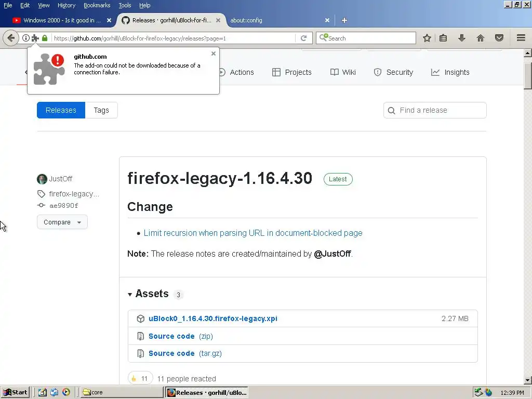Reload the page with the refresh icon

pyautogui.click(x=303, y=38)
